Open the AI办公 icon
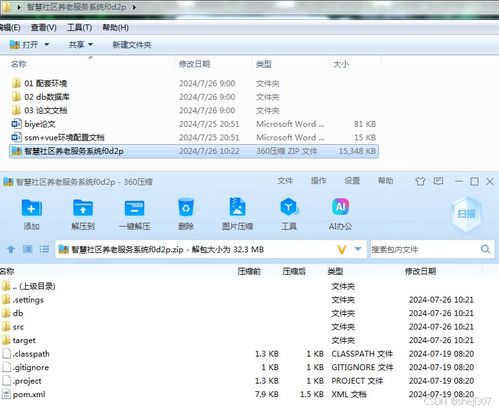This screenshot has height=410, width=499. coord(340,207)
